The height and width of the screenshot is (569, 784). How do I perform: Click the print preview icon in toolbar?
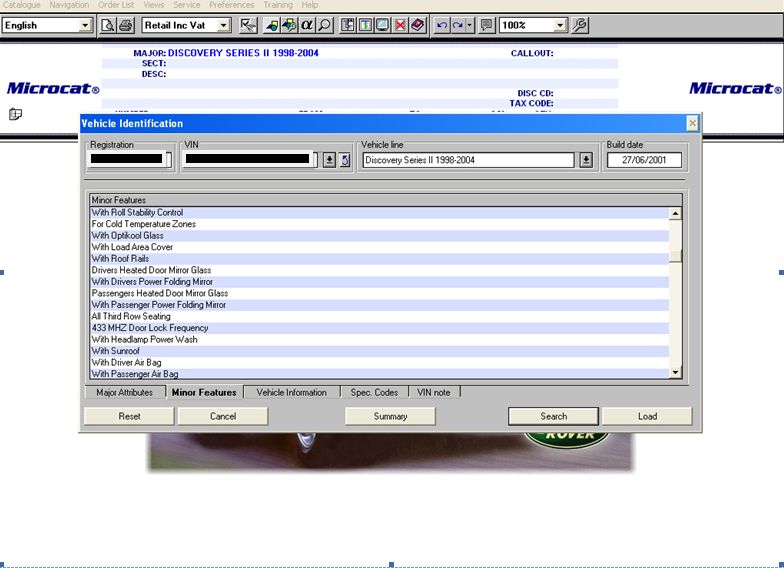click(x=108, y=25)
